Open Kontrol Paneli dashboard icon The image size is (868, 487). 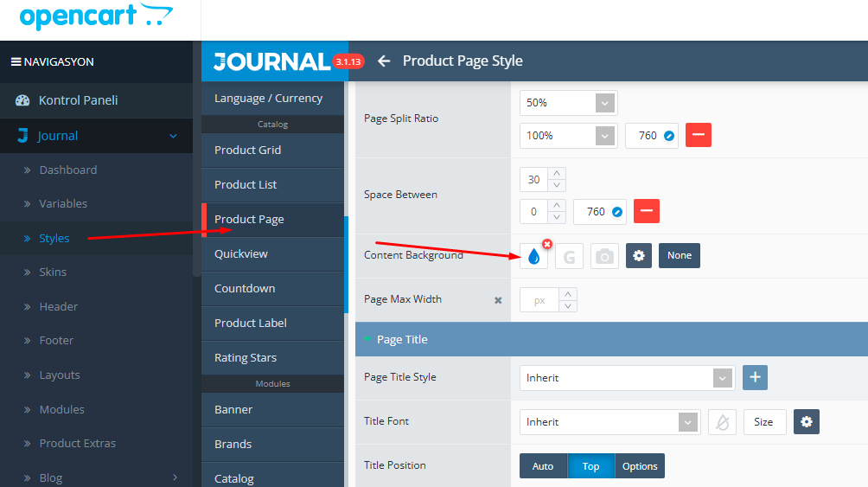tap(22, 100)
